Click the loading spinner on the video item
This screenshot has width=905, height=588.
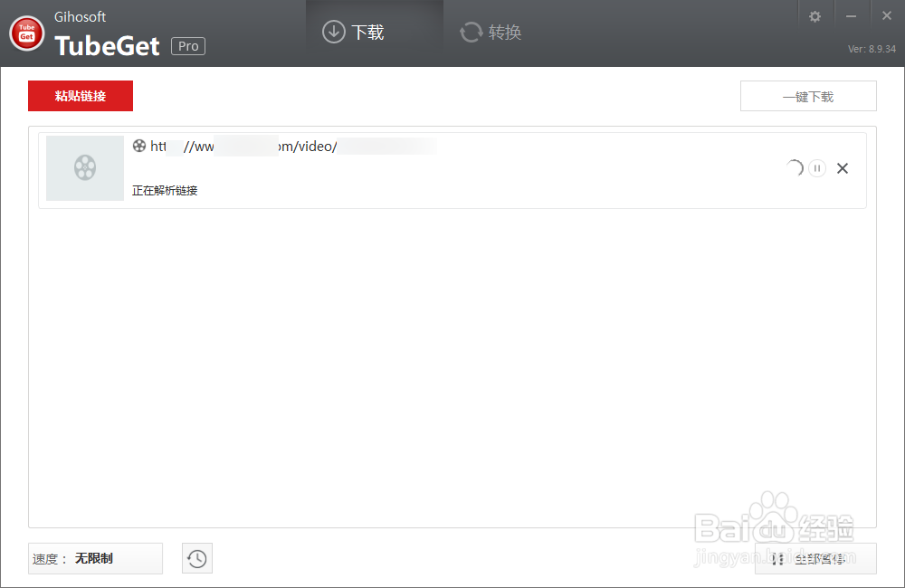pos(795,168)
